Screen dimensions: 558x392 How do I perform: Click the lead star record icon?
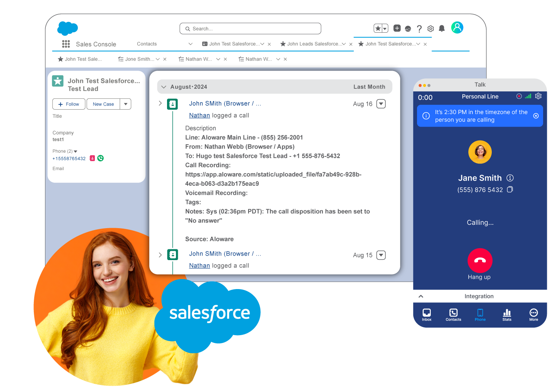click(58, 81)
